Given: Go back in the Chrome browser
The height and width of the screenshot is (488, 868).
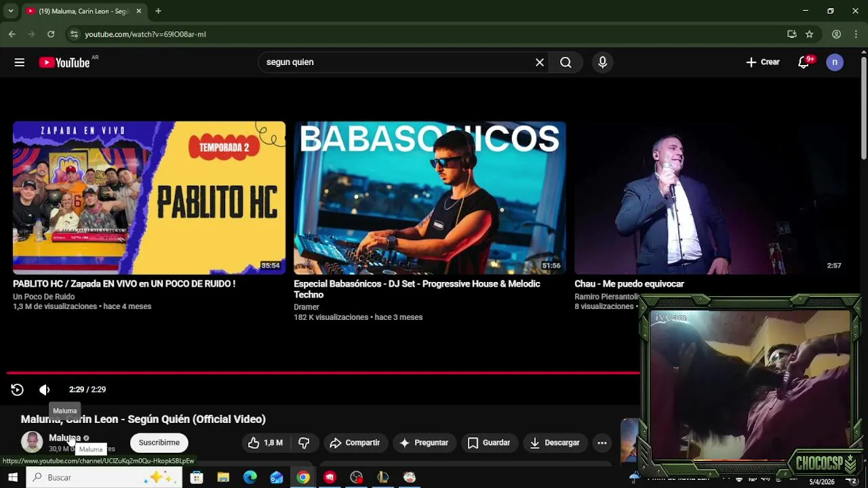Looking at the screenshot, I should [12, 34].
